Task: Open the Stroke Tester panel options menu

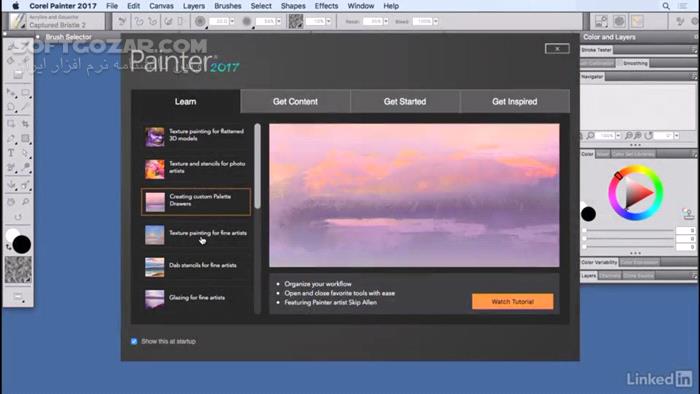Action: point(694,50)
